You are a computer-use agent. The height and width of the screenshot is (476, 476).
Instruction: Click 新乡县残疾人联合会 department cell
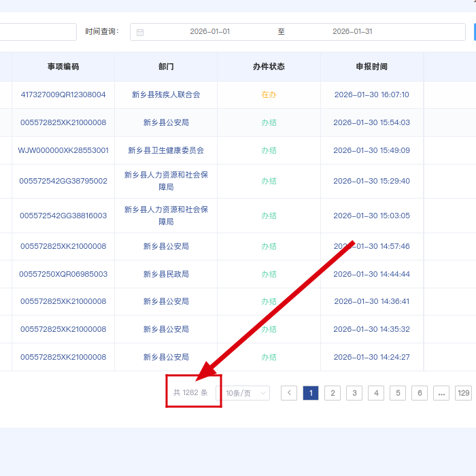[x=166, y=95]
